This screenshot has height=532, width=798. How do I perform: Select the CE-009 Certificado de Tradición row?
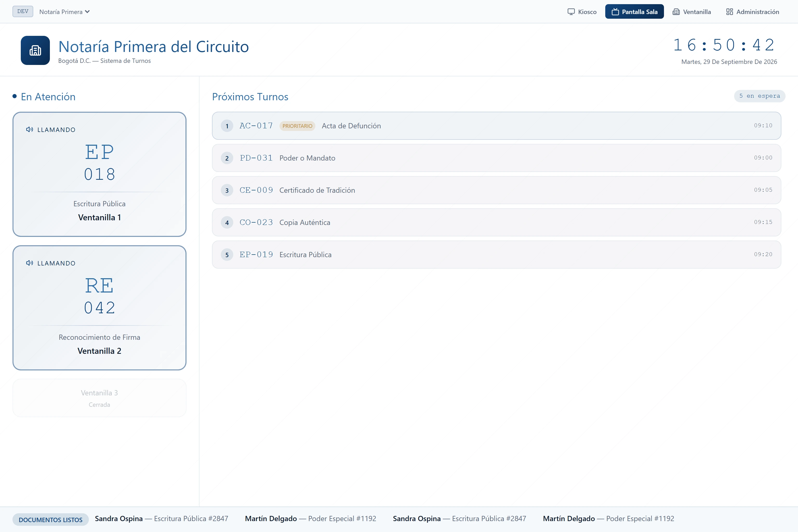[496, 190]
